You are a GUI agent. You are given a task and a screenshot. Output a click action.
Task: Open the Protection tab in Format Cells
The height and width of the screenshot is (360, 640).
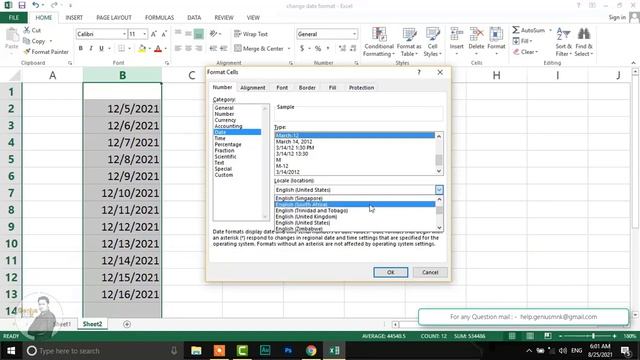click(361, 88)
